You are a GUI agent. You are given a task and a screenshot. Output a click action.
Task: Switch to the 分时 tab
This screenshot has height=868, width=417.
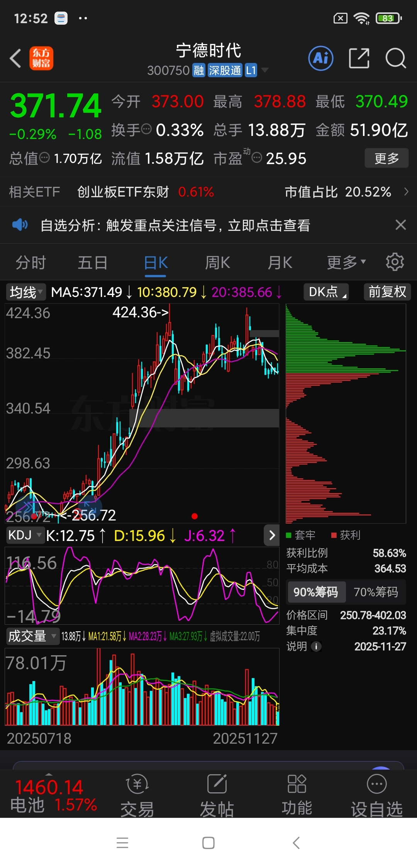pos(31,263)
